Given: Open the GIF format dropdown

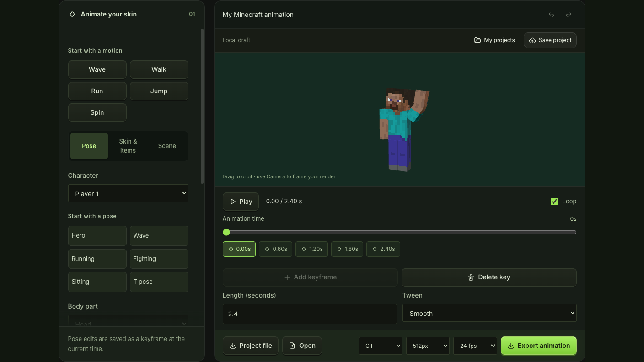Looking at the screenshot, I should (381, 346).
